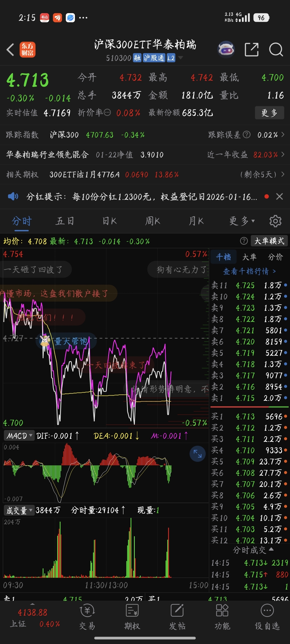Click 更多 quote details button

(x=269, y=113)
